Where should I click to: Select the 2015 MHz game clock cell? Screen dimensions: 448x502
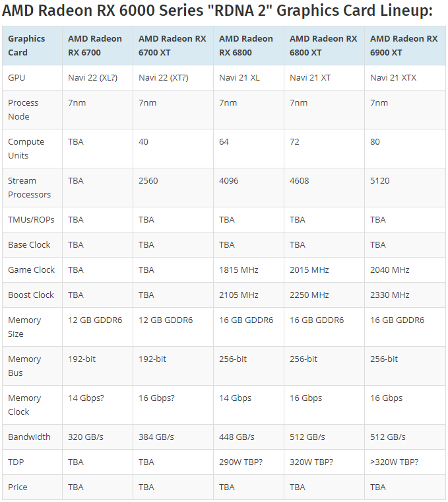(309, 270)
